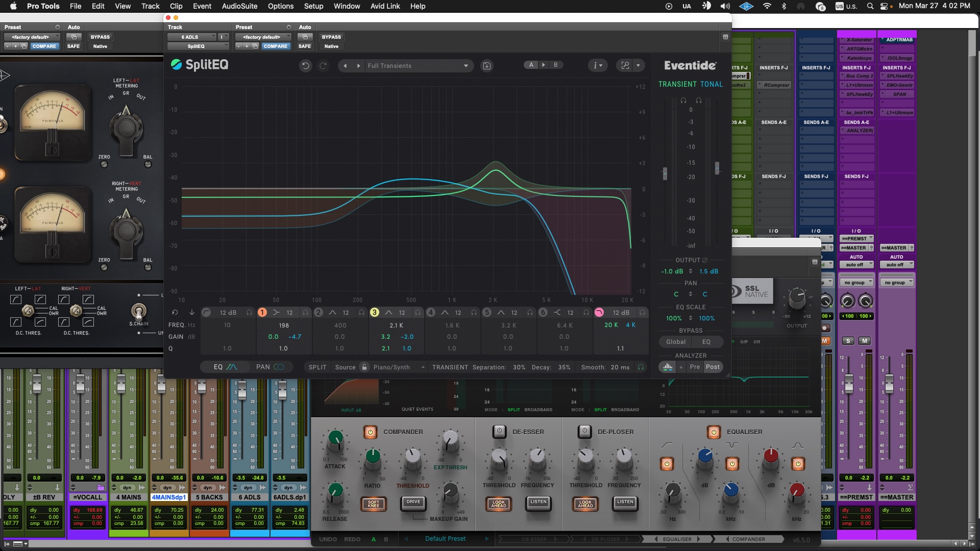
Task: Enable EQ band 4
Action: pos(430,312)
